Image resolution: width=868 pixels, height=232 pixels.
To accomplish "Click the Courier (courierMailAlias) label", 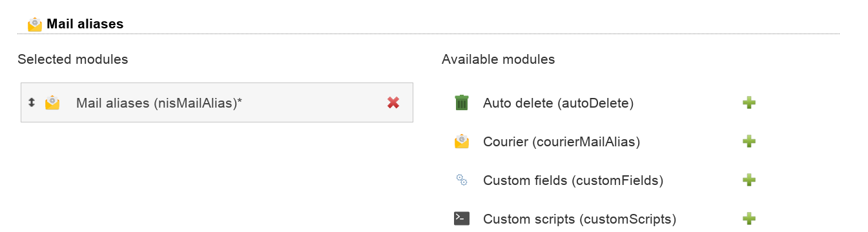I will click(561, 141).
